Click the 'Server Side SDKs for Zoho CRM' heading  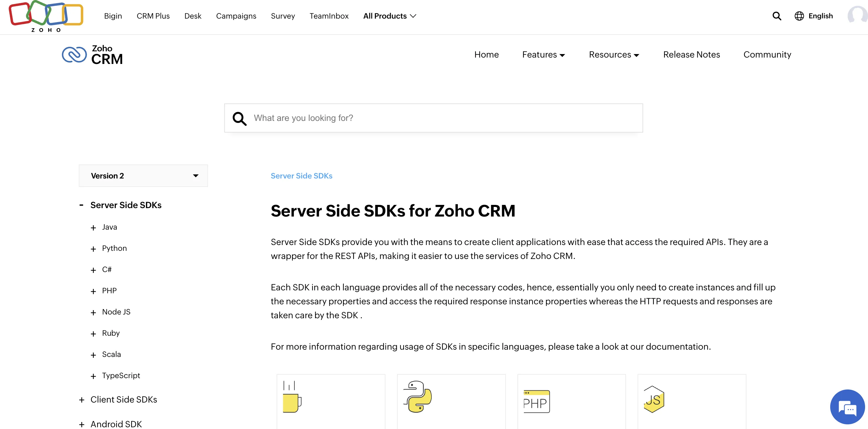pos(393,211)
